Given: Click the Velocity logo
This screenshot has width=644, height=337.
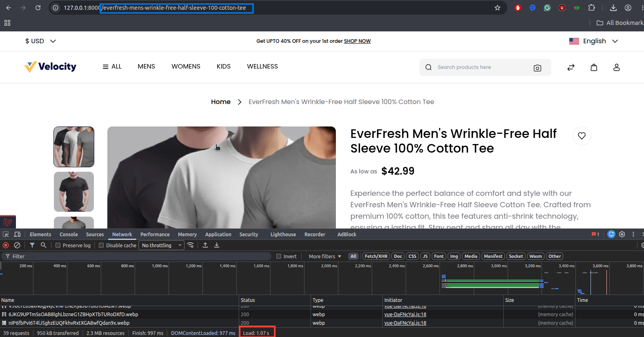Looking at the screenshot, I should 50,67.
